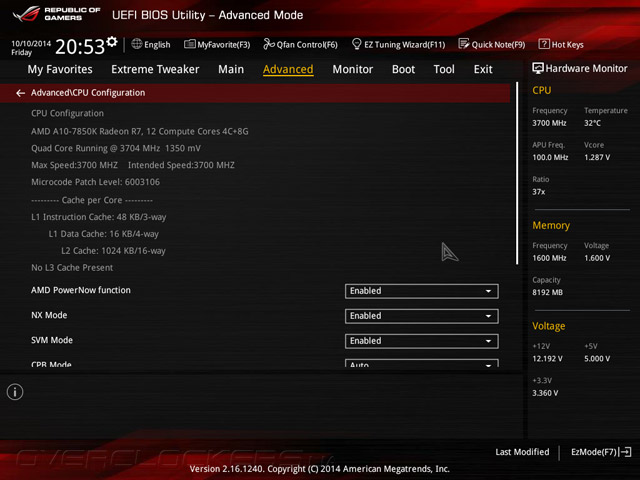Open the Tool tab
The height and width of the screenshot is (480, 640).
pyautogui.click(x=444, y=69)
